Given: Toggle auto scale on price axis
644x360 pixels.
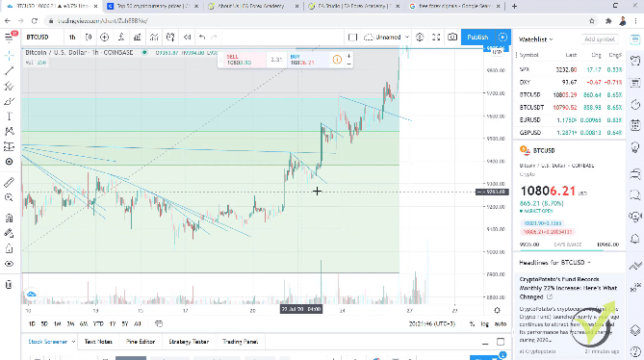Looking at the screenshot, I should [x=501, y=323].
